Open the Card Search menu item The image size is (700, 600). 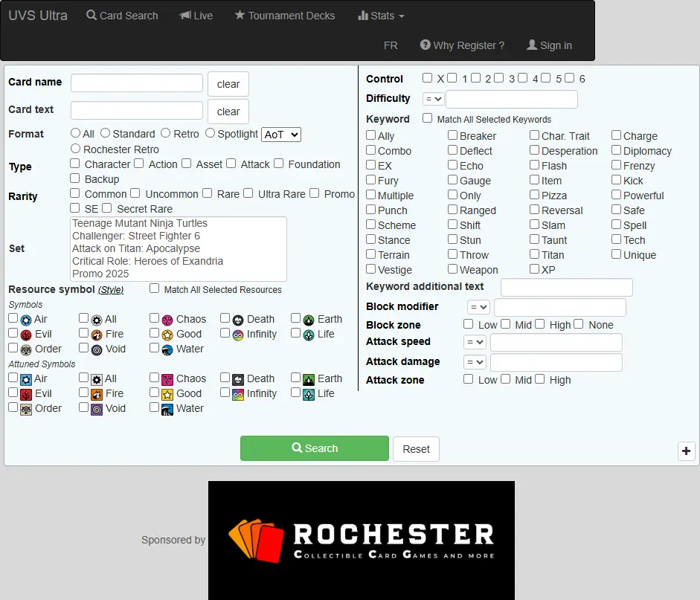(122, 16)
